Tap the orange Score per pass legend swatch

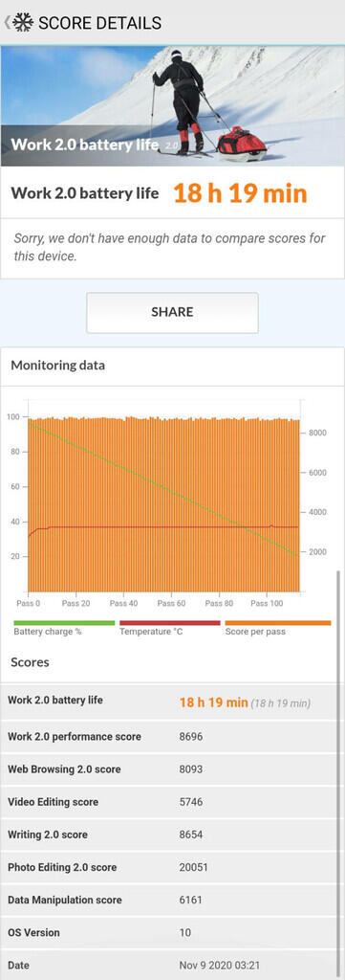(277, 622)
